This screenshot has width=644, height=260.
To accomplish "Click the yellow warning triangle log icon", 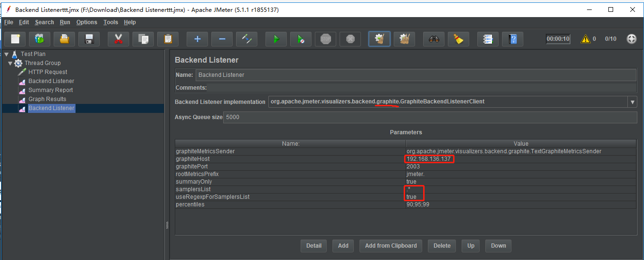I will coord(585,39).
